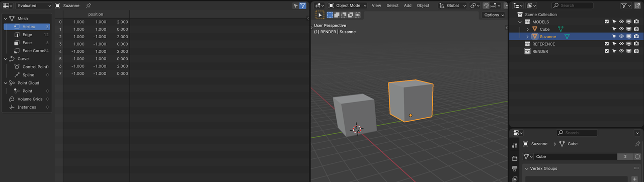Open the transform pivot point dropdown
This screenshot has height=182, width=644.
click(x=475, y=6)
